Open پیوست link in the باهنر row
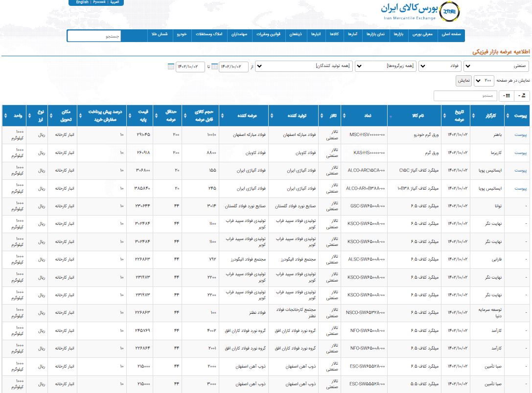 pos(520,135)
